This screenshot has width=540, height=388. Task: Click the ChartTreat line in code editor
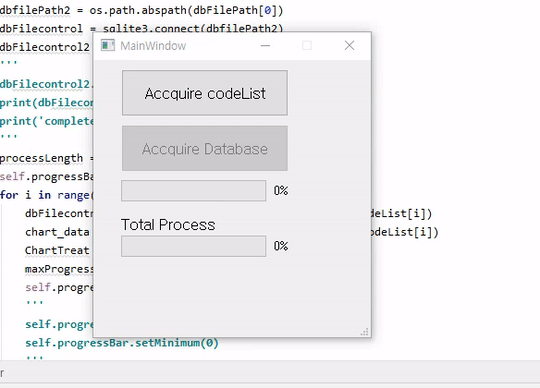click(57, 250)
